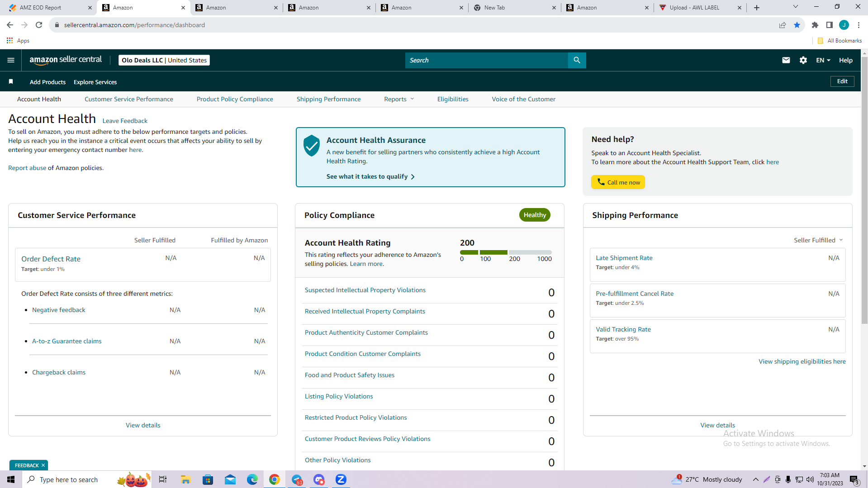Close the FEEDBACK tab widget
Screen dimensions: 868x488
click(x=43, y=465)
